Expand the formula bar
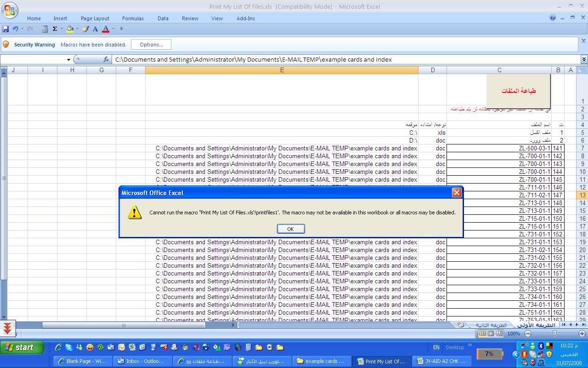This screenshot has height=368, width=588. 584,59
